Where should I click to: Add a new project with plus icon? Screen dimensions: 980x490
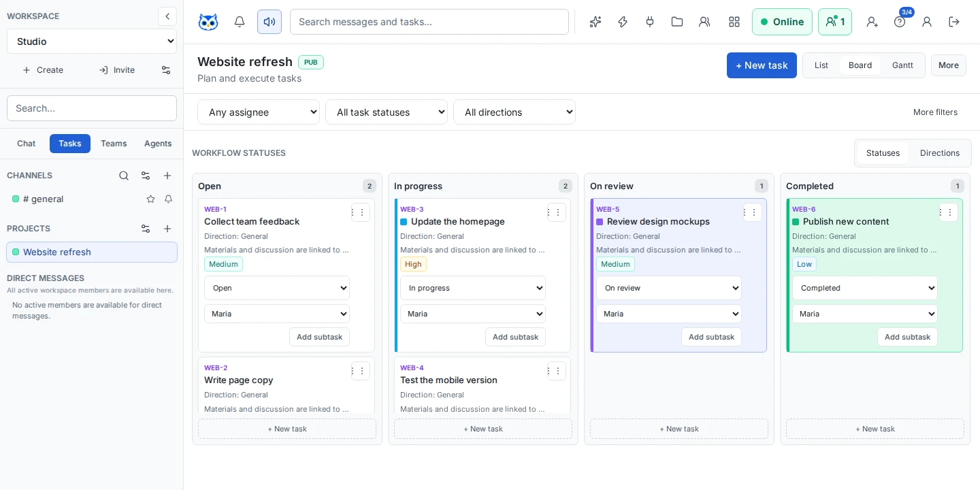(x=167, y=229)
